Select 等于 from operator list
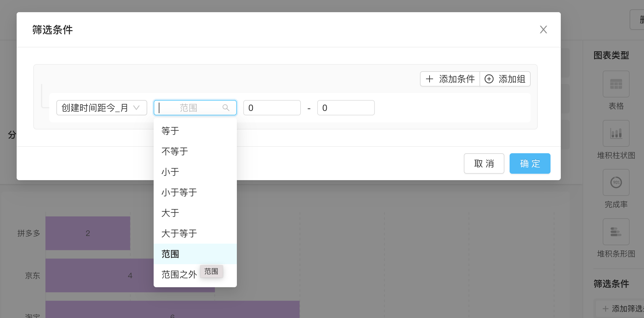Image resolution: width=644 pixels, height=318 pixels. (x=195, y=131)
